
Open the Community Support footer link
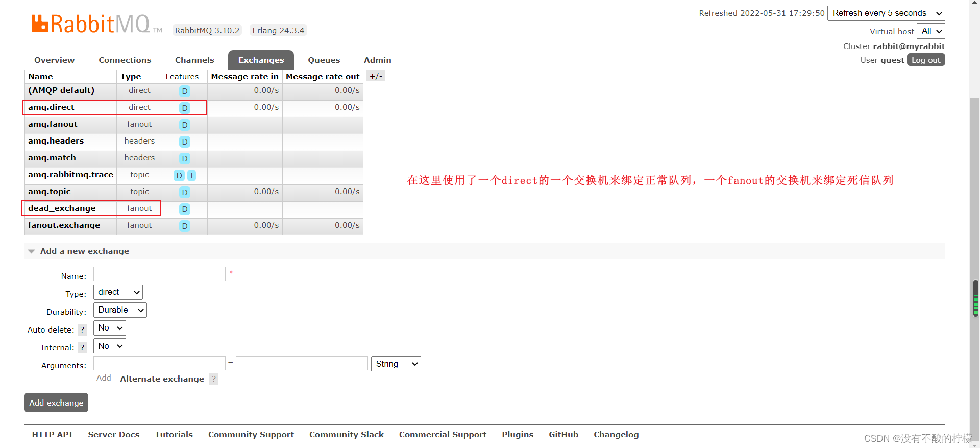click(251, 434)
